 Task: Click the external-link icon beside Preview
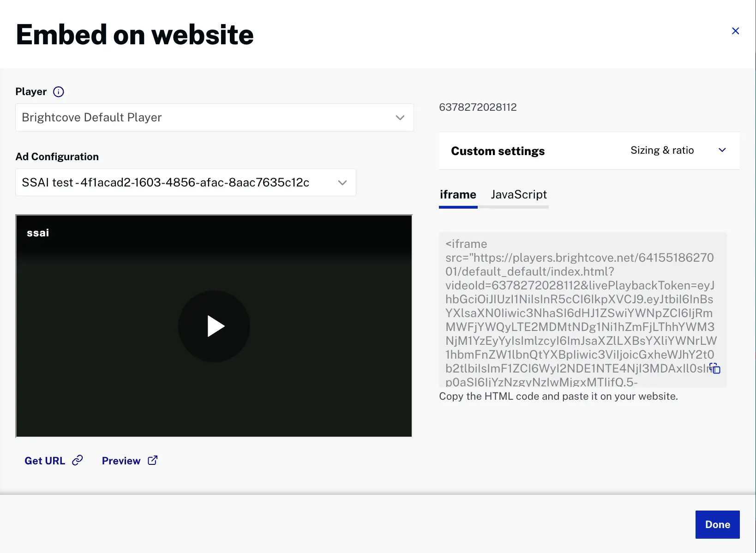[152, 460]
